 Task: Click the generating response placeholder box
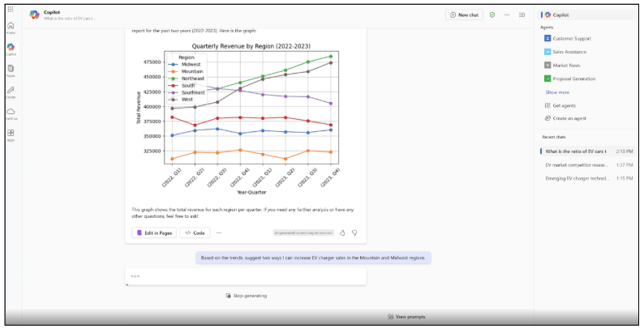pos(246,276)
